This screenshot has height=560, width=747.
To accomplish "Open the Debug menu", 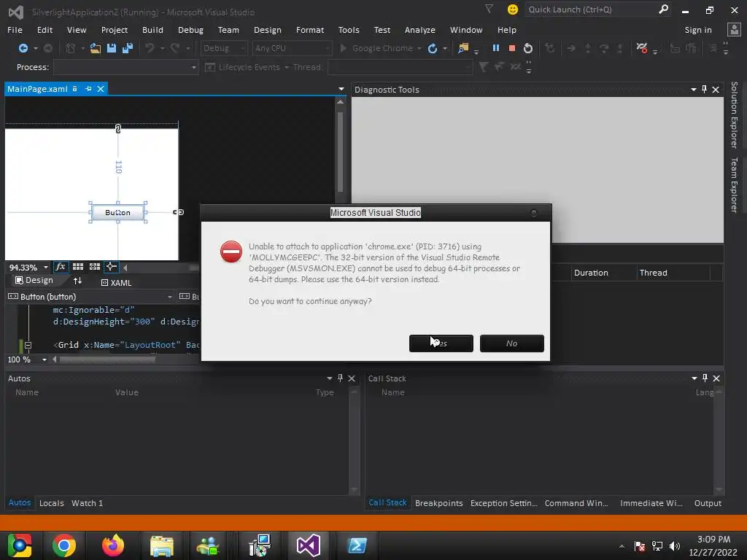I will point(190,29).
